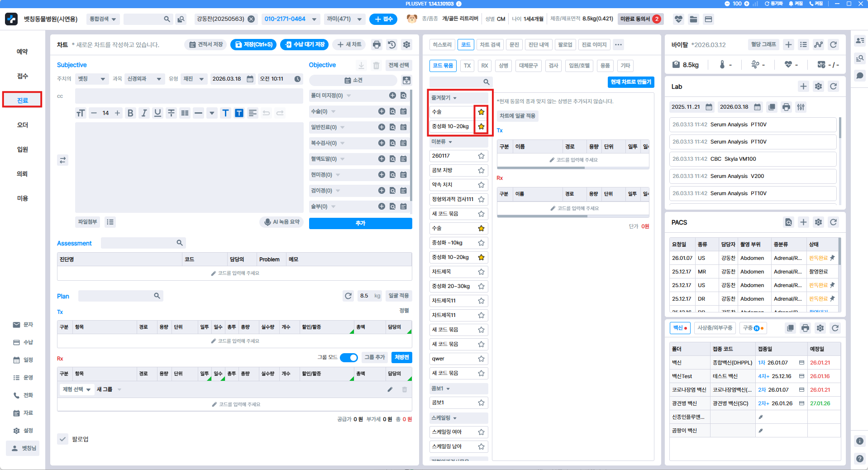The width and height of the screenshot is (868, 470).
Task: Open the 주치의 벳칭 dropdown
Action: (92, 79)
